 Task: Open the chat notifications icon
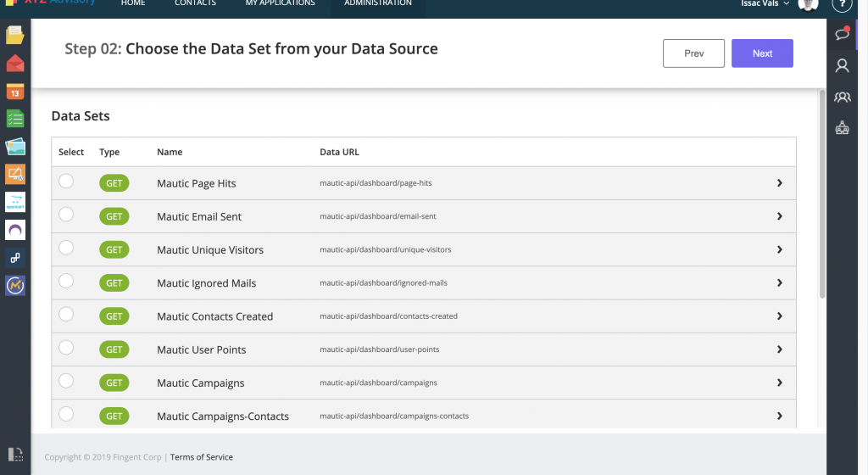click(842, 33)
